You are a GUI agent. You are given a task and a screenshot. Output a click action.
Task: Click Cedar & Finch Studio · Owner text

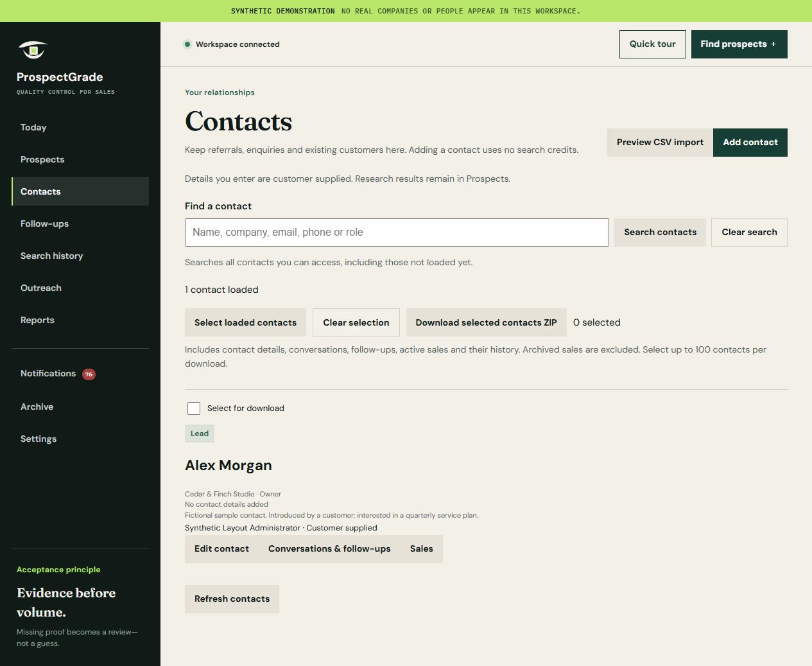tap(233, 494)
